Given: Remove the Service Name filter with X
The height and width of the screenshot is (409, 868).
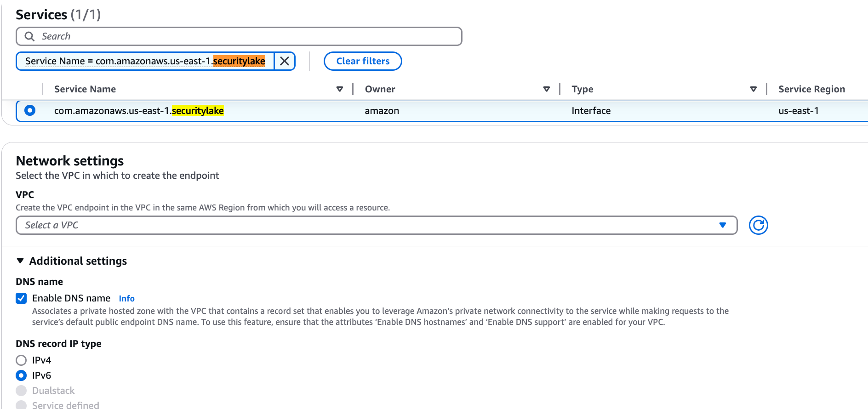Looking at the screenshot, I should [x=285, y=61].
